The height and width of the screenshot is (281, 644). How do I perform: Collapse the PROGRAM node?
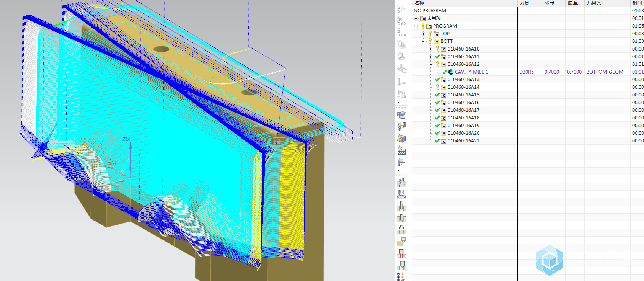tap(416, 26)
